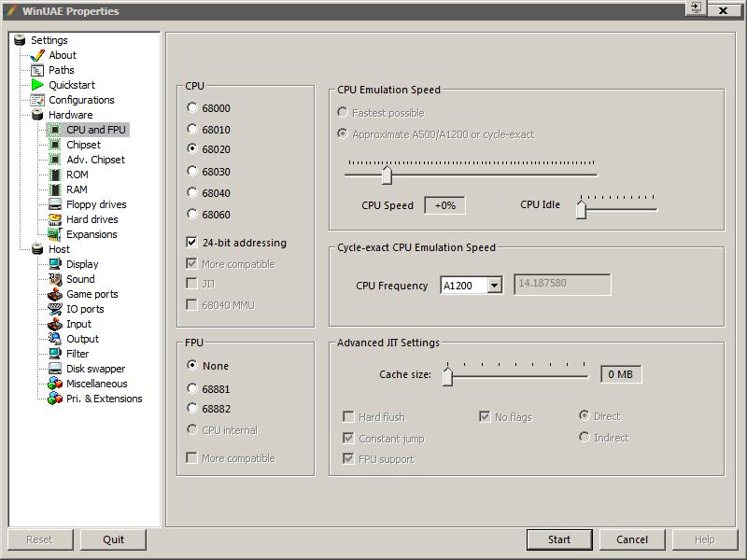Open the Paths settings page
This screenshot has height=560, width=747.
click(x=62, y=71)
